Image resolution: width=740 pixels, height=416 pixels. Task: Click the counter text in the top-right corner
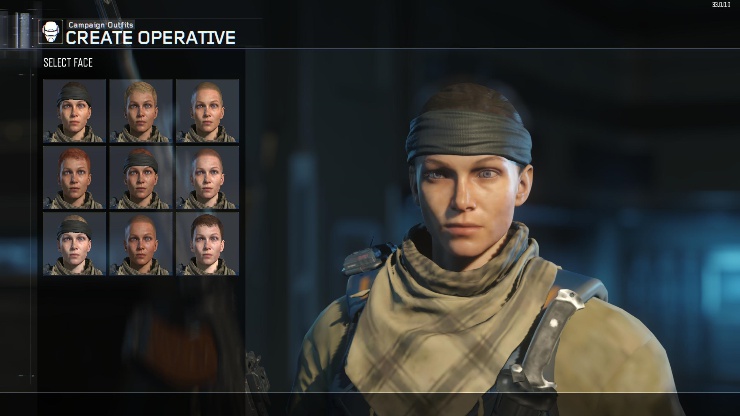(x=722, y=5)
